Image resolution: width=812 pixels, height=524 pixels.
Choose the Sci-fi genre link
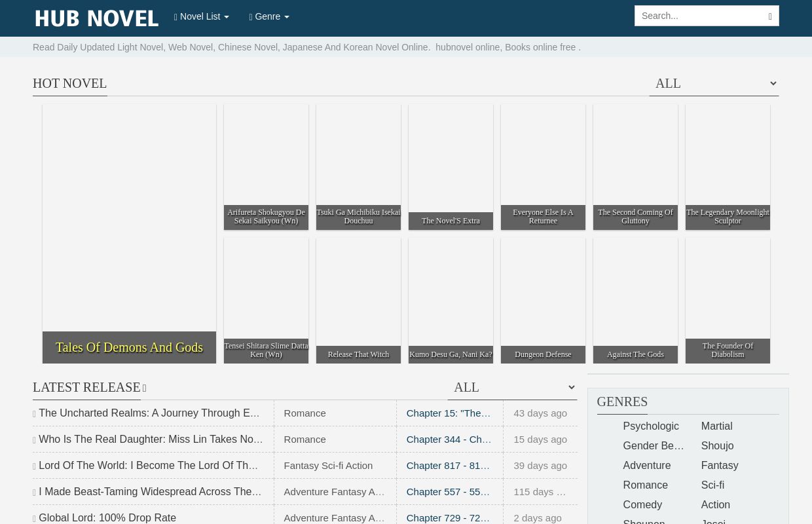pyautogui.click(x=712, y=485)
